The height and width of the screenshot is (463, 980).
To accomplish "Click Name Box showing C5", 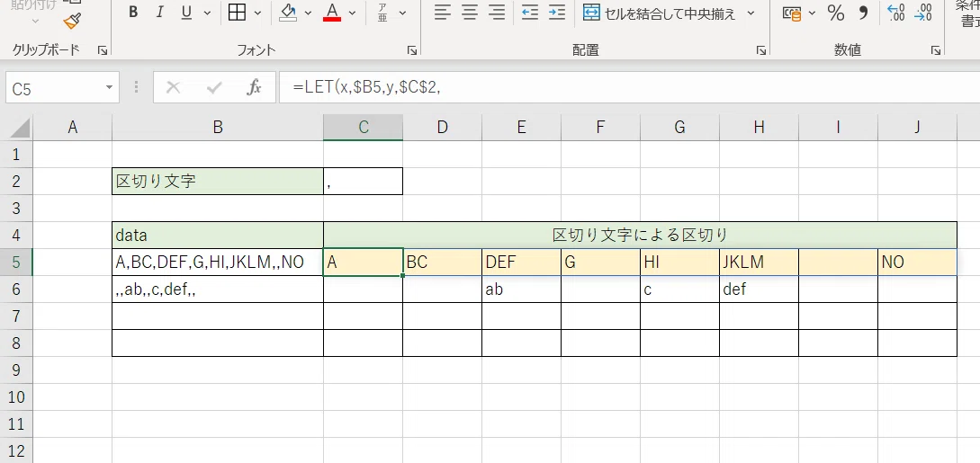I will point(53,88).
